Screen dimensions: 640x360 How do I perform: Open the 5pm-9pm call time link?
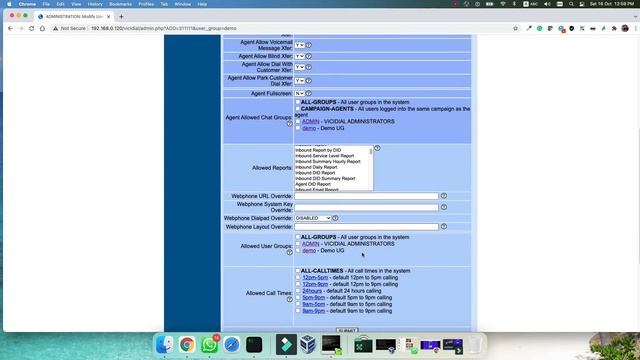313,298
